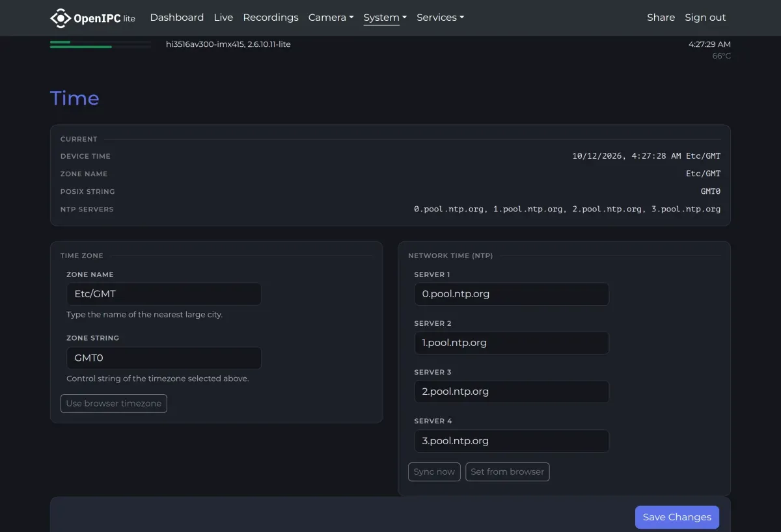Focus the Server 4 NTP field

click(512, 441)
